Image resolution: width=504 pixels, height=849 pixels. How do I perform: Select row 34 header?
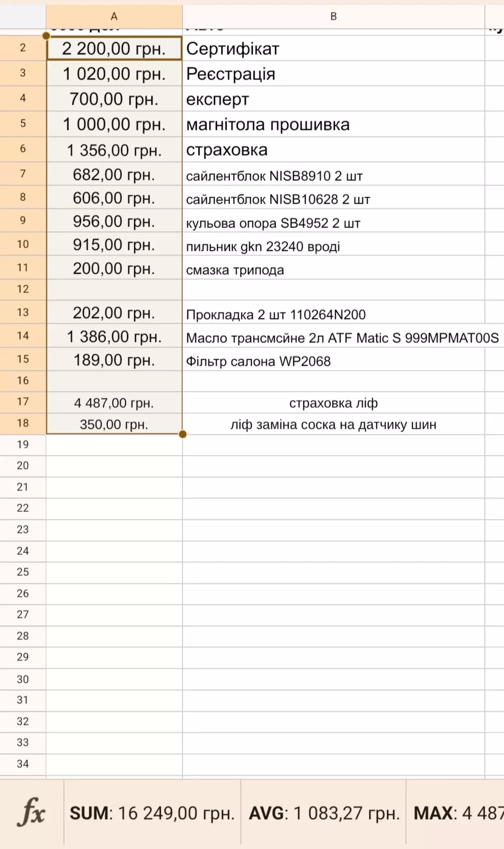tap(23, 764)
